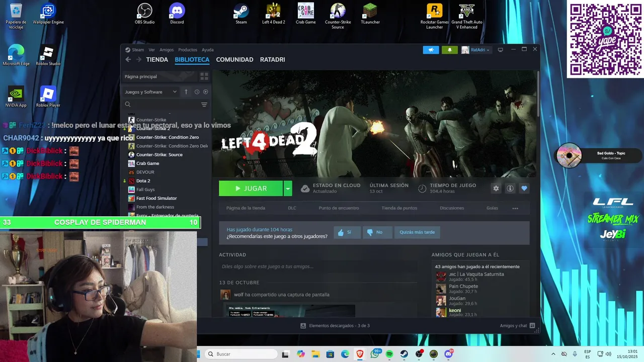Toggle Left 4 Dead 2 favorite heart
The height and width of the screenshot is (362, 644).
(x=524, y=188)
